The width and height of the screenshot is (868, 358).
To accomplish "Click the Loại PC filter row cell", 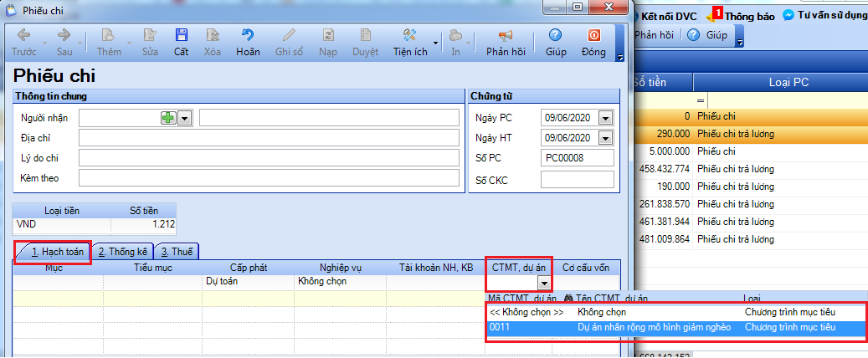I will tap(787, 100).
